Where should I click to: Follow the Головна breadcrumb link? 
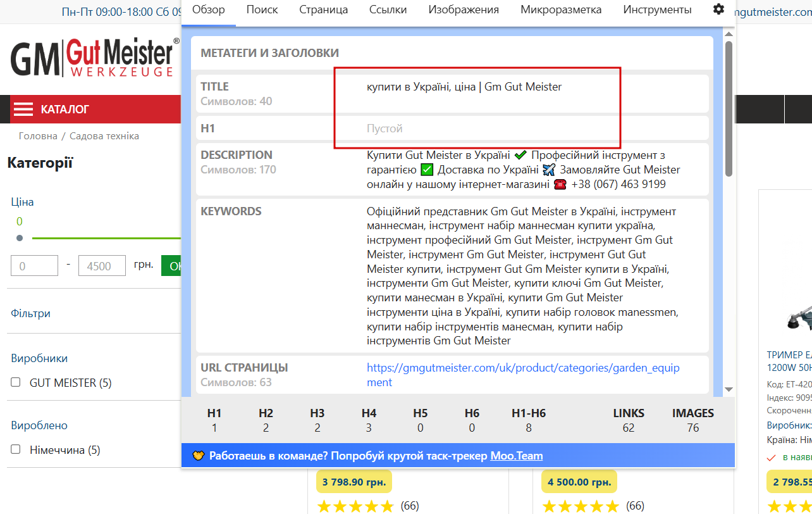pyautogui.click(x=38, y=136)
